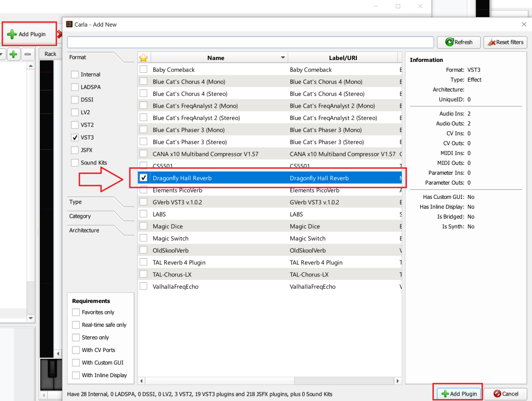Uncheck the VST3 format filter
Screen dimensions: 532x401
coord(75,137)
